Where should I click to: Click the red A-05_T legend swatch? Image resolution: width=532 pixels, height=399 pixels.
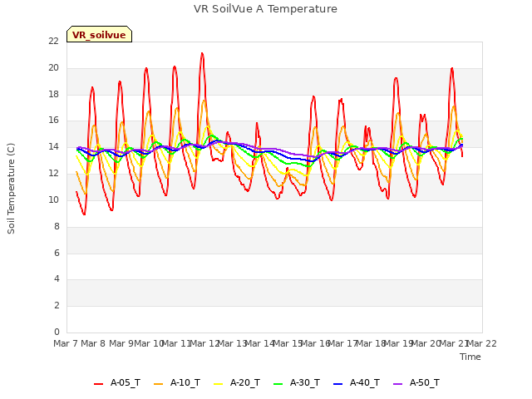tap(98, 384)
